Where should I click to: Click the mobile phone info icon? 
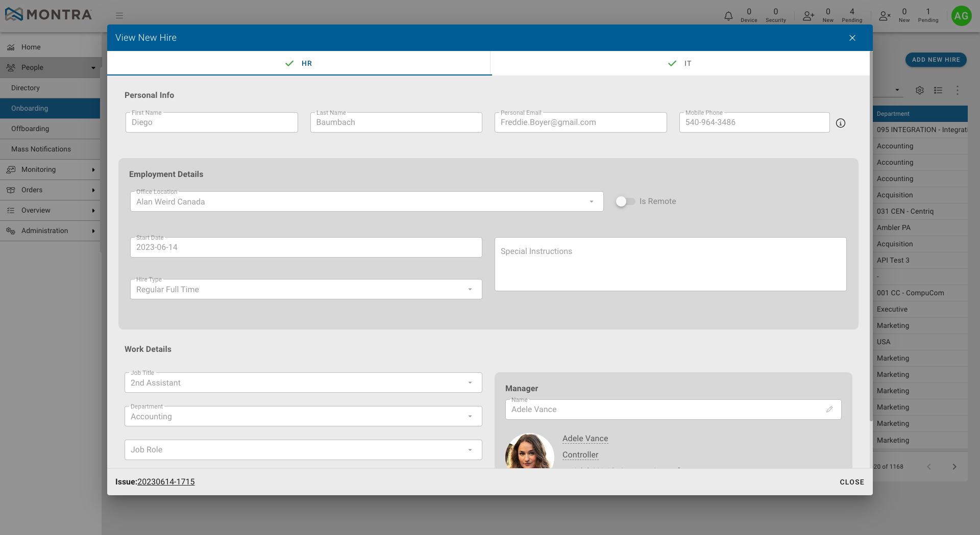841,123
